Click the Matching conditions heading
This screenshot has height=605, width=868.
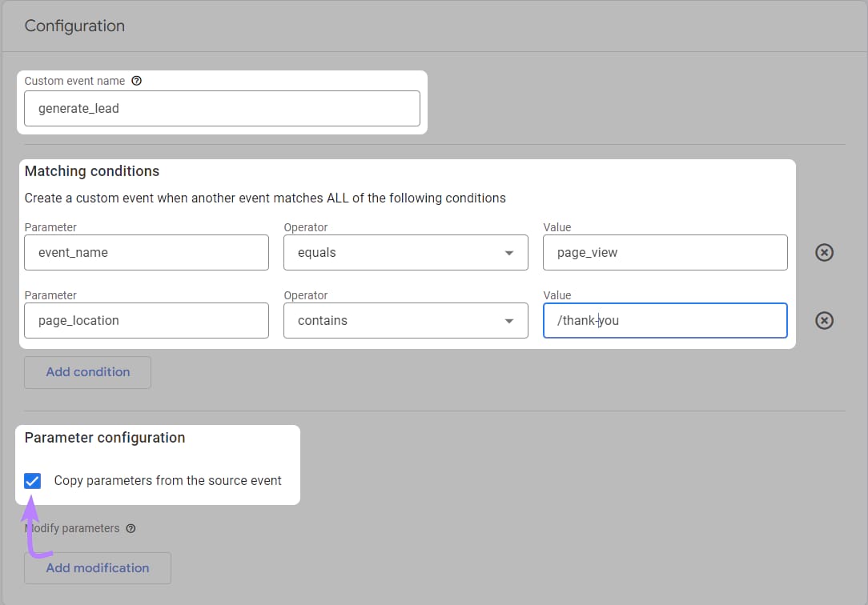[x=91, y=171]
